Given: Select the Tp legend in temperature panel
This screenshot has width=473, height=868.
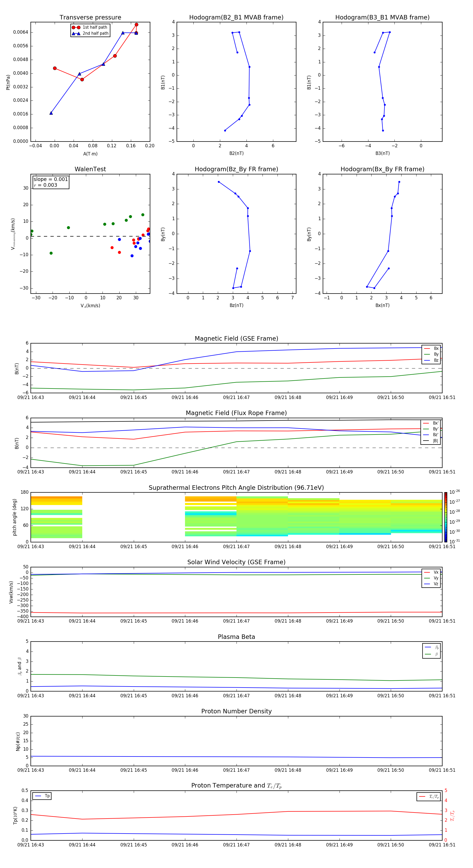Looking at the screenshot, I should (42, 796).
